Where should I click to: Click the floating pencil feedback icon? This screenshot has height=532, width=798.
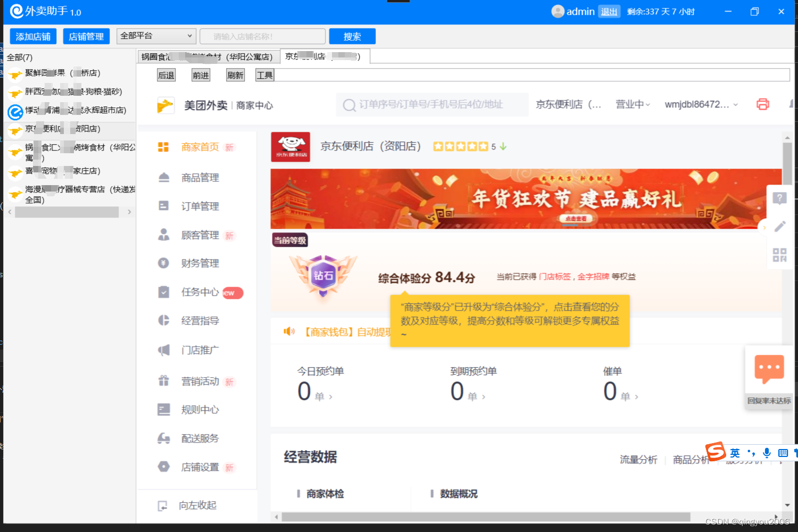pyautogui.click(x=779, y=226)
